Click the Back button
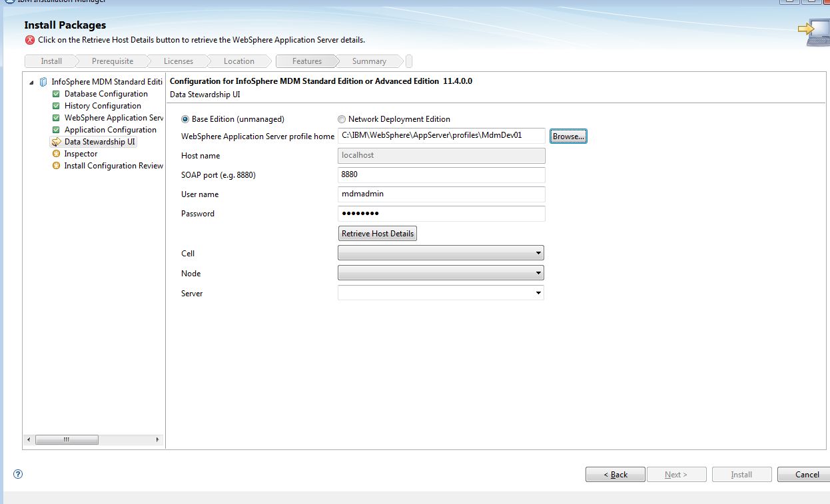Viewport: 830px width, 504px height. pyautogui.click(x=616, y=475)
